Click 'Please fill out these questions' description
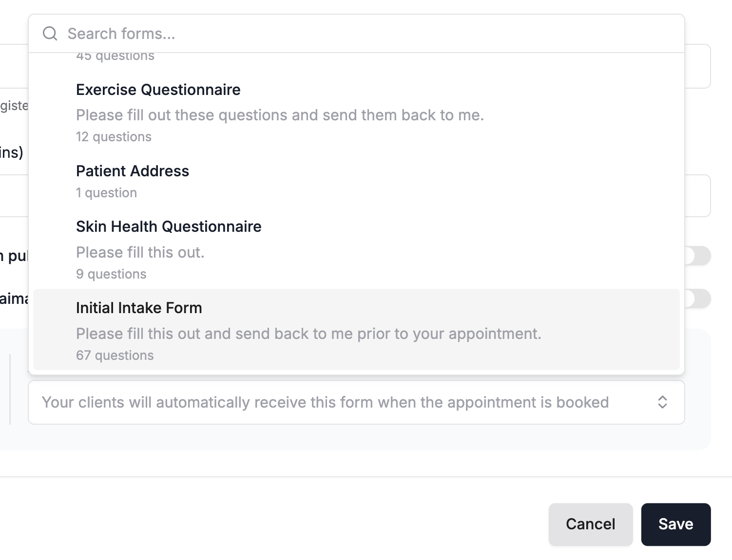The width and height of the screenshot is (732, 560). (280, 115)
